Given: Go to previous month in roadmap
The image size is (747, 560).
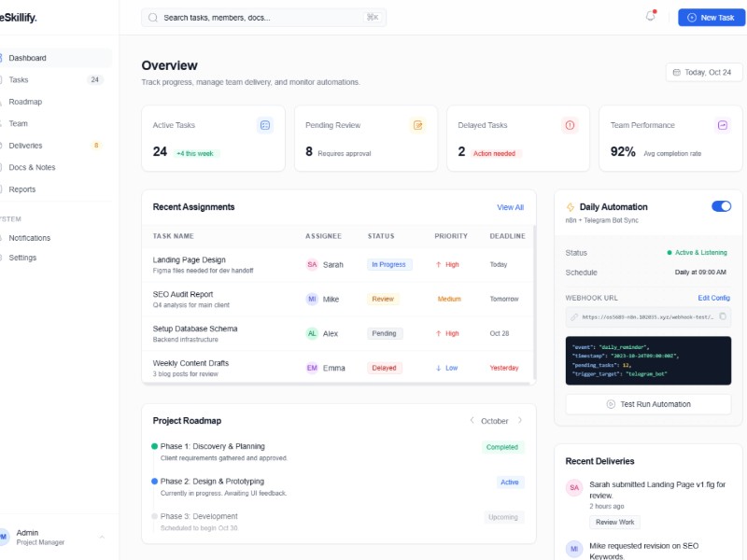Looking at the screenshot, I should pos(472,421).
